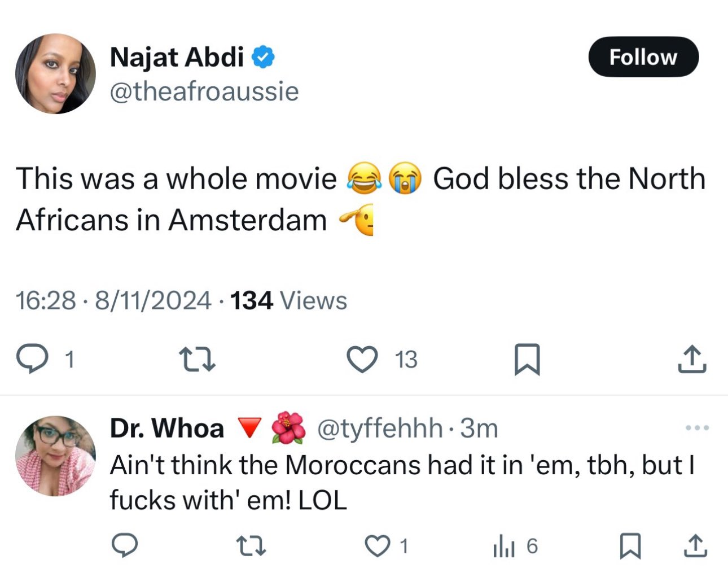Viewport: 728px width, 577px height.
Task: Open the @tyffehhh handle link
Action: (380, 429)
